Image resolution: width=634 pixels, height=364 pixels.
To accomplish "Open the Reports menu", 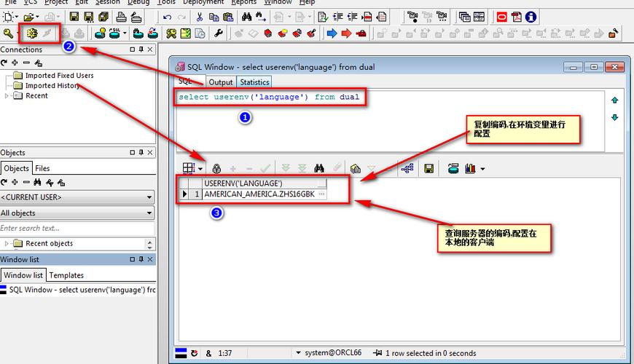I will [243, 2].
